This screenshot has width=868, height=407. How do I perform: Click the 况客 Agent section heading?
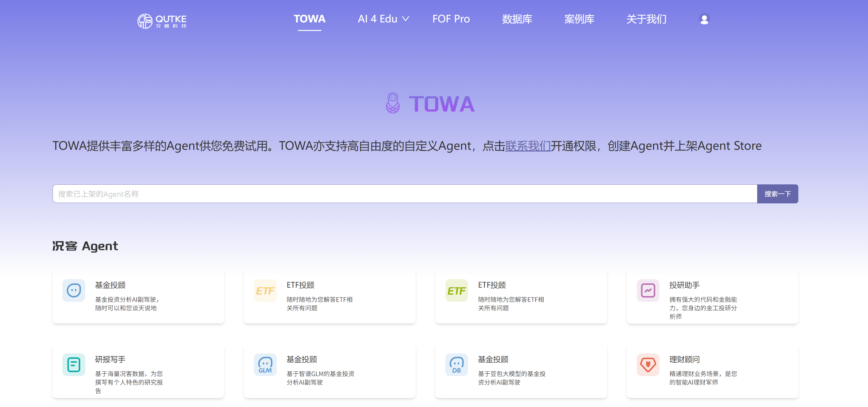tap(85, 246)
